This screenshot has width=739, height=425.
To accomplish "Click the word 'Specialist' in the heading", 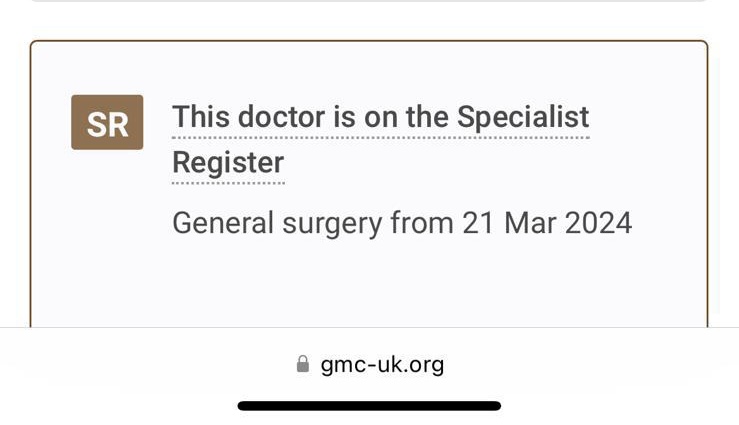I will [x=523, y=117].
